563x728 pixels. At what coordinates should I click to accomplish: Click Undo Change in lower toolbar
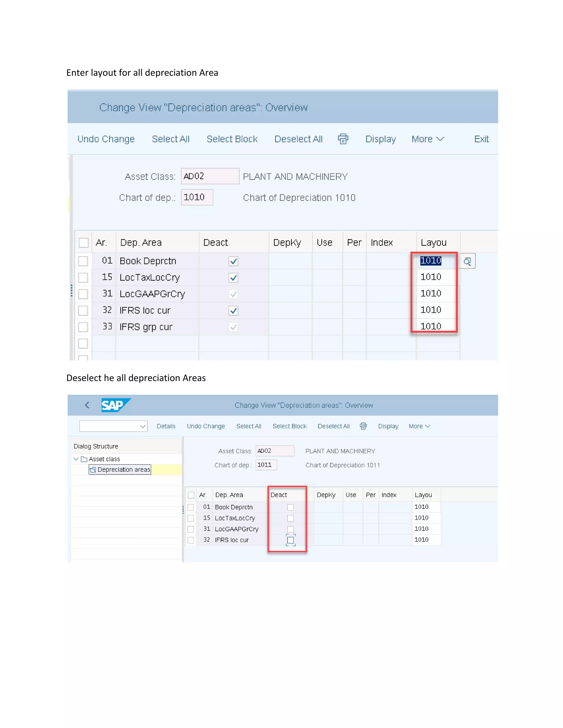[x=206, y=426]
